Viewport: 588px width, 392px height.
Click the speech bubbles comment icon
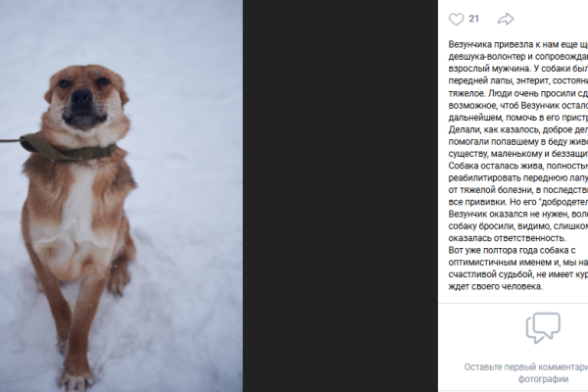543,328
